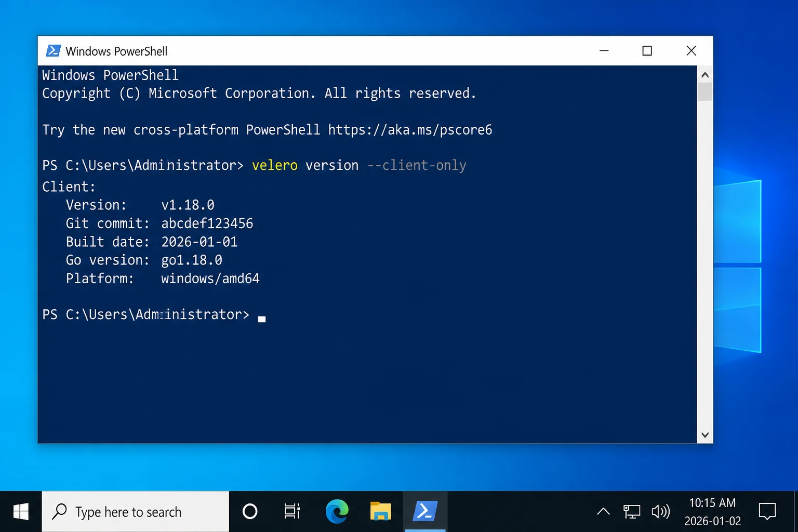Click the abcdef123456 git commit value

207,223
